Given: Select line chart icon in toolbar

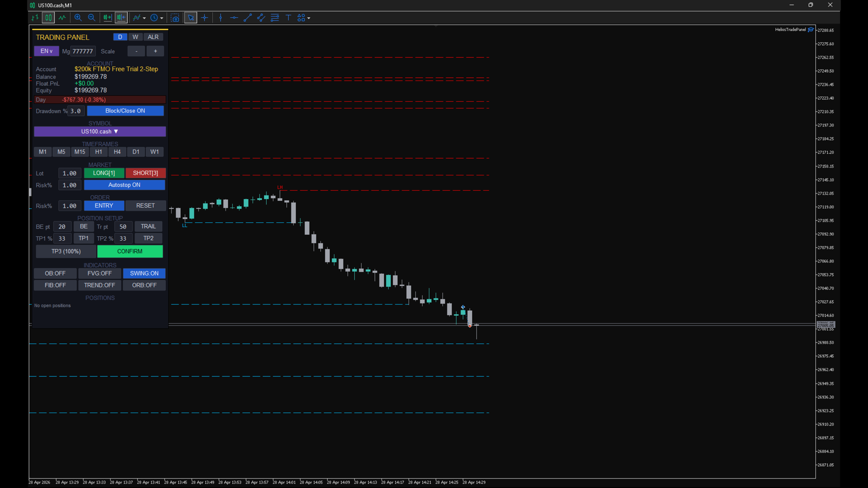Looking at the screenshot, I should (62, 18).
